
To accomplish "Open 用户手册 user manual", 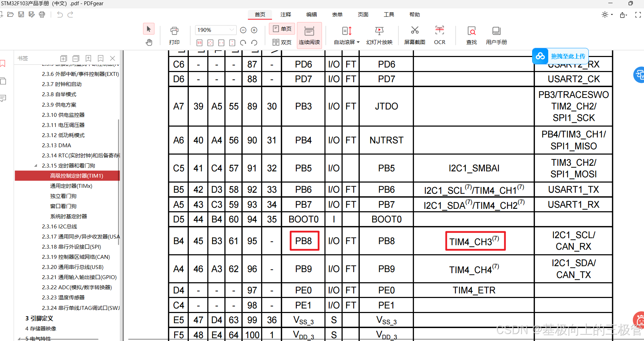I will tap(496, 35).
